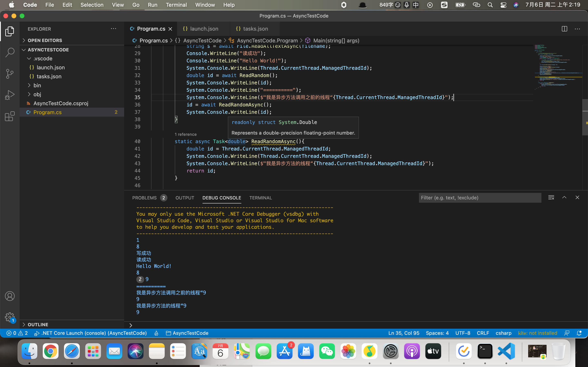Open the Accounts icon in activity bar
The height and width of the screenshot is (367, 588).
click(x=10, y=296)
